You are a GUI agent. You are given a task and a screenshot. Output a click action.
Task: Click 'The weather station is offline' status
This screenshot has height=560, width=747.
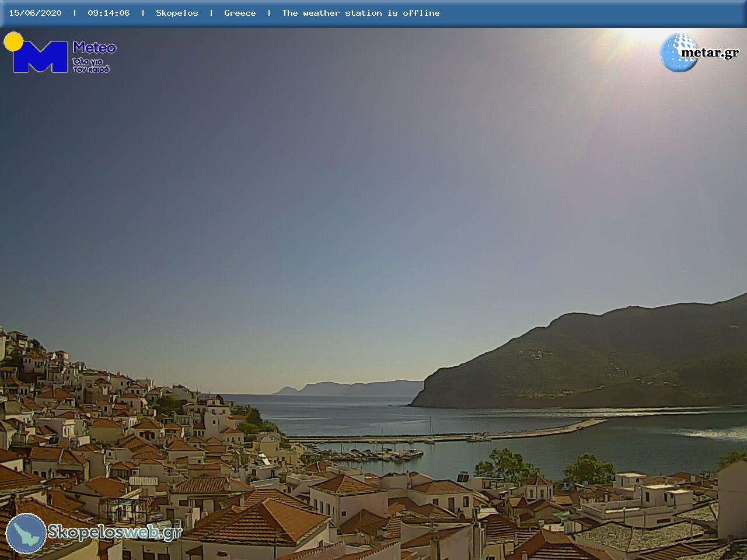click(x=361, y=13)
